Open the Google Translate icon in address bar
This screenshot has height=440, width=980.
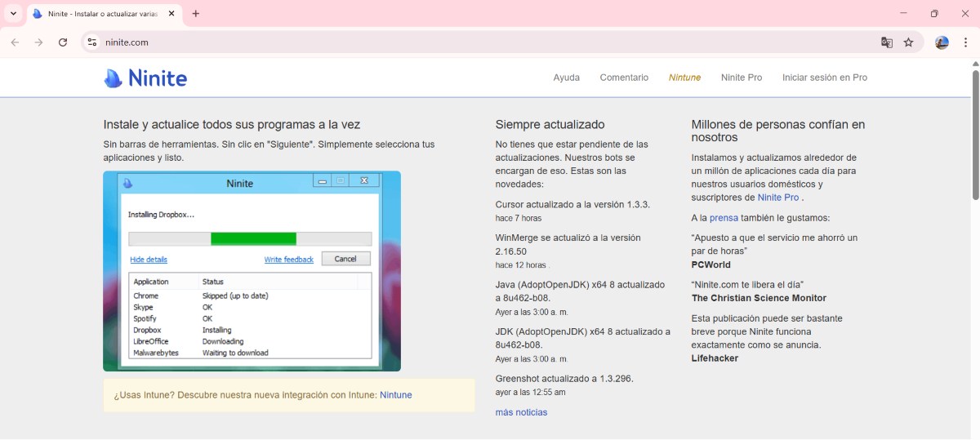[x=887, y=42]
